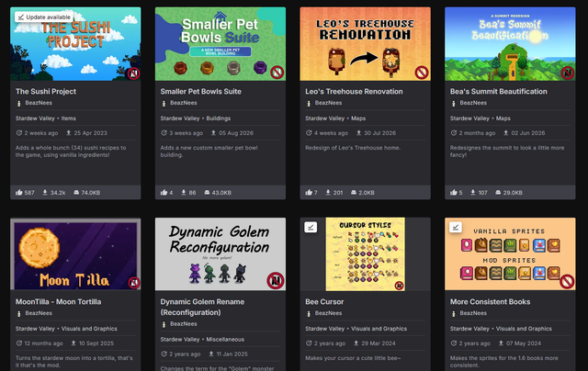Open Smaller Pet Bowls Suite title link
Screen dimensions: 588x371
tap(200, 92)
